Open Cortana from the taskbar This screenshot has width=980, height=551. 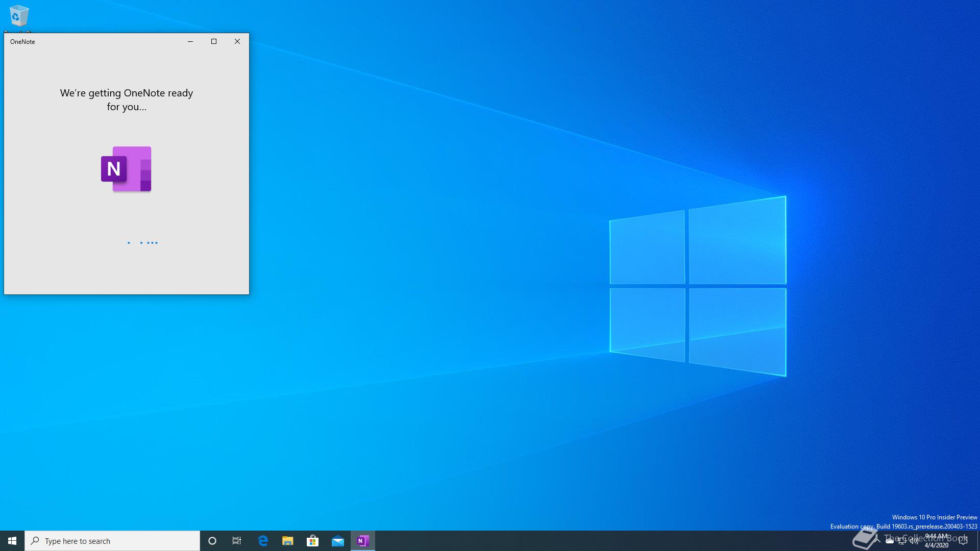pyautogui.click(x=212, y=541)
